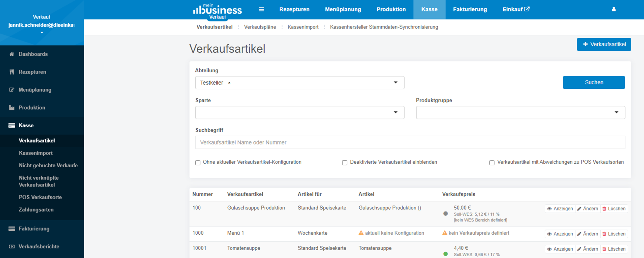Viewport: 644px width, 258px height.
Task: Open Nicht verknüpfte Verkaufsartikel in sidebar
Action: [x=39, y=182]
